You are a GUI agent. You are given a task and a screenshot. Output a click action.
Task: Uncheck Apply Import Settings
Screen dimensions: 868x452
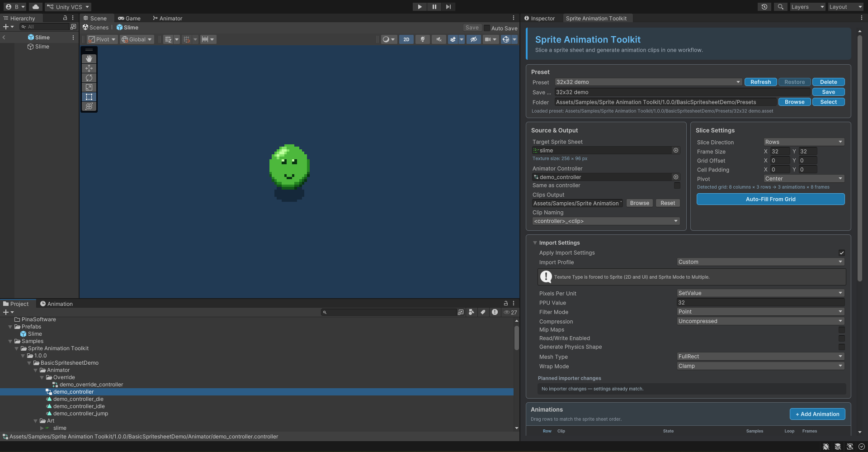coord(841,253)
